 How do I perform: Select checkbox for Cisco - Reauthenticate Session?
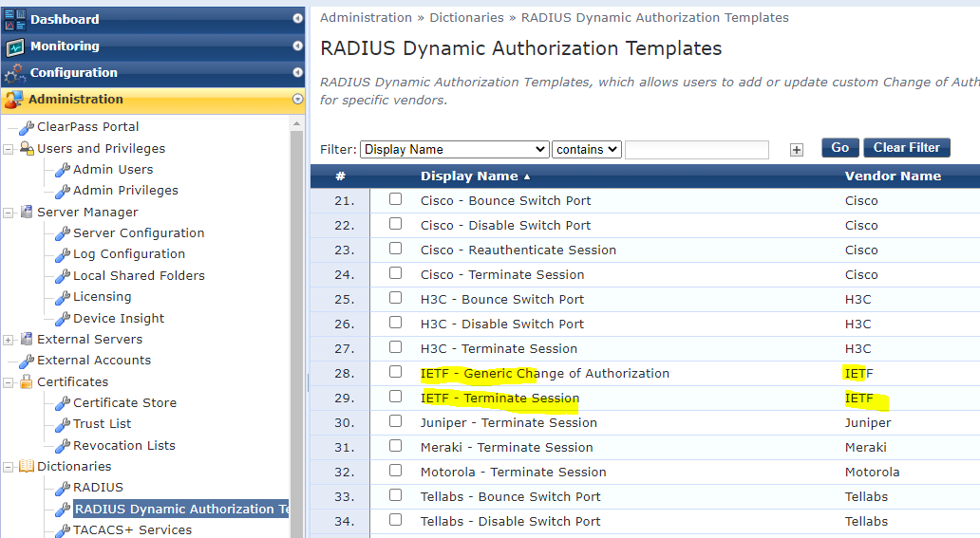(395, 248)
